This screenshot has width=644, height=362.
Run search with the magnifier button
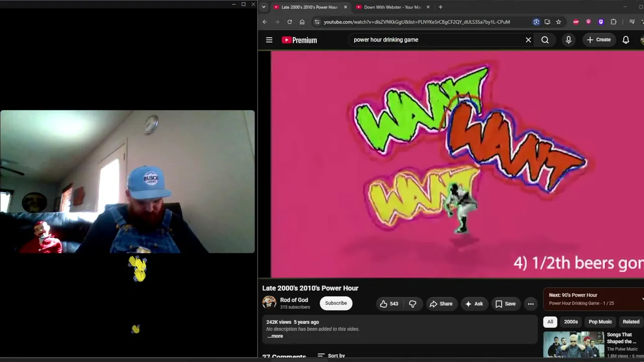pyautogui.click(x=545, y=40)
